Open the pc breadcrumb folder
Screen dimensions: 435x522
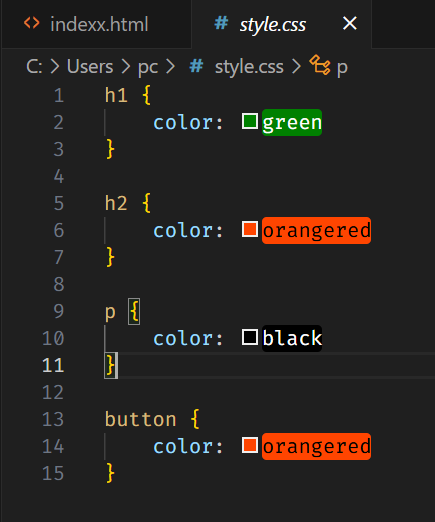(x=148, y=68)
